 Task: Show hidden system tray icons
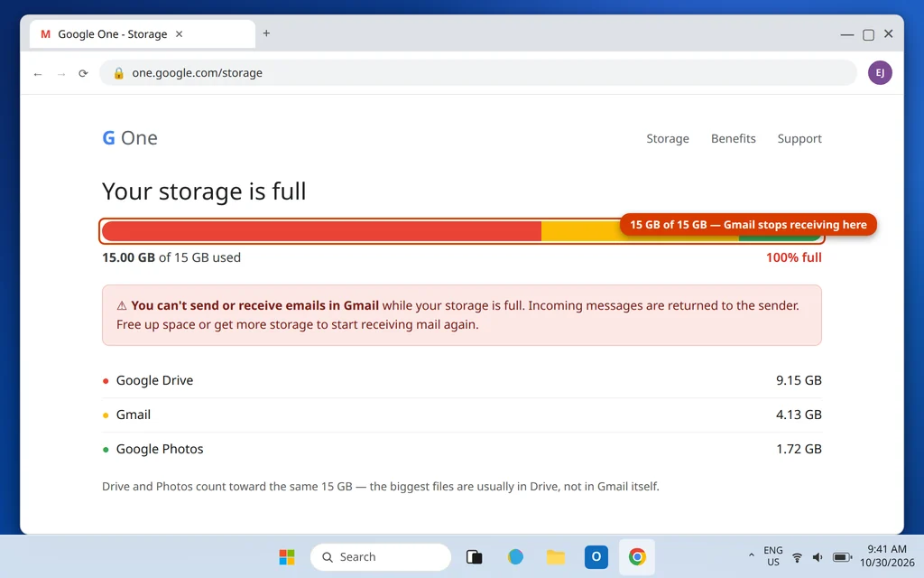pyautogui.click(x=751, y=555)
